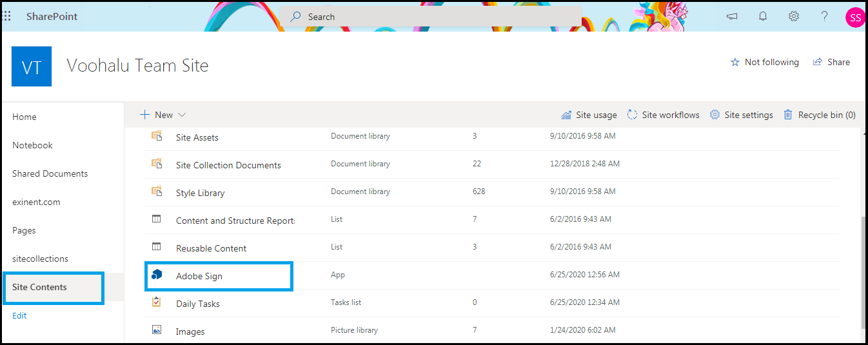The height and width of the screenshot is (345, 868).
Task: Click the Share arrow icon
Action: [818, 62]
